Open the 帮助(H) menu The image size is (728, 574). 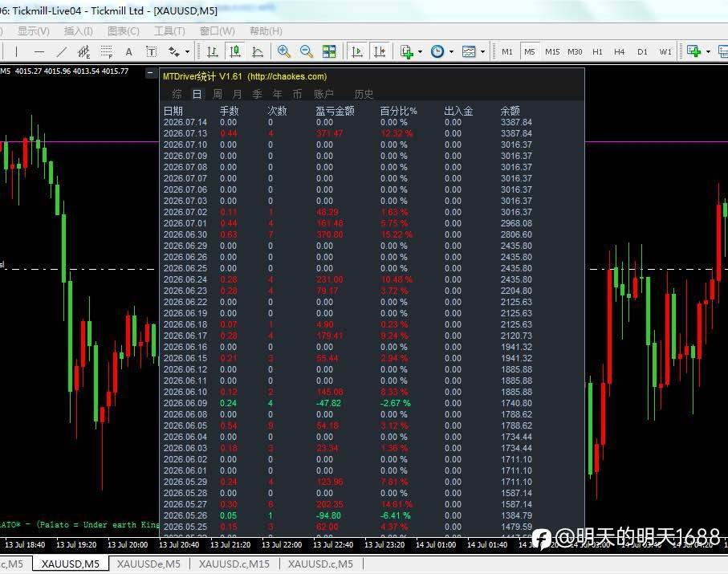coord(266,31)
